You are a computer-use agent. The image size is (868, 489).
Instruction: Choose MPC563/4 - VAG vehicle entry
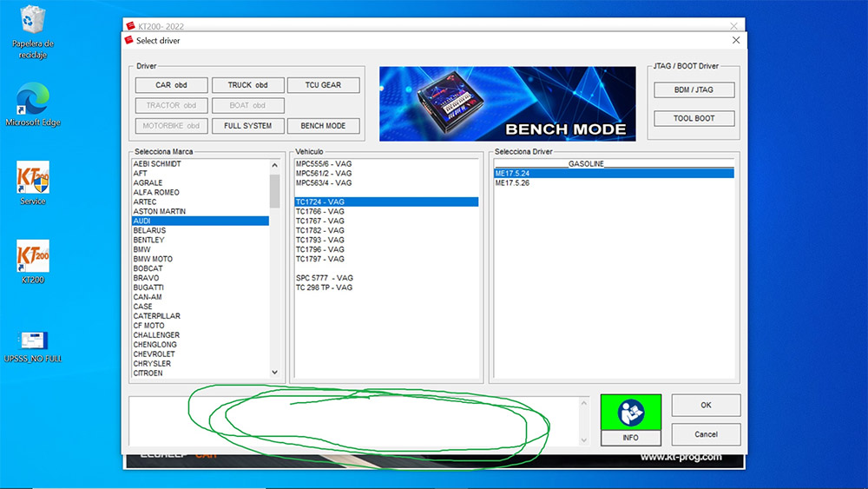click(386, 182)
